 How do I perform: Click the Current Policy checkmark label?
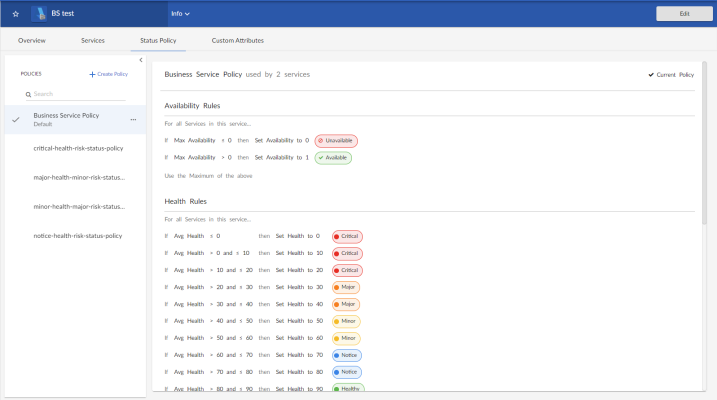coord(671,75)
